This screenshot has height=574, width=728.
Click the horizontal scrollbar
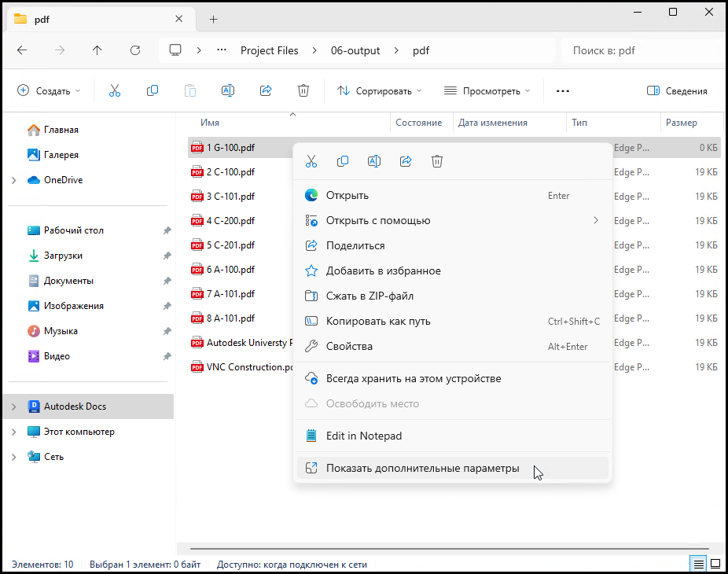pyautogui.click(x=449, y=549)
